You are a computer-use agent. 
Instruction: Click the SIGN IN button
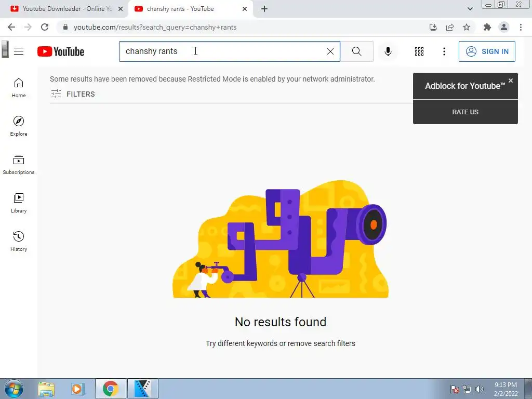[x=487, y=51]
